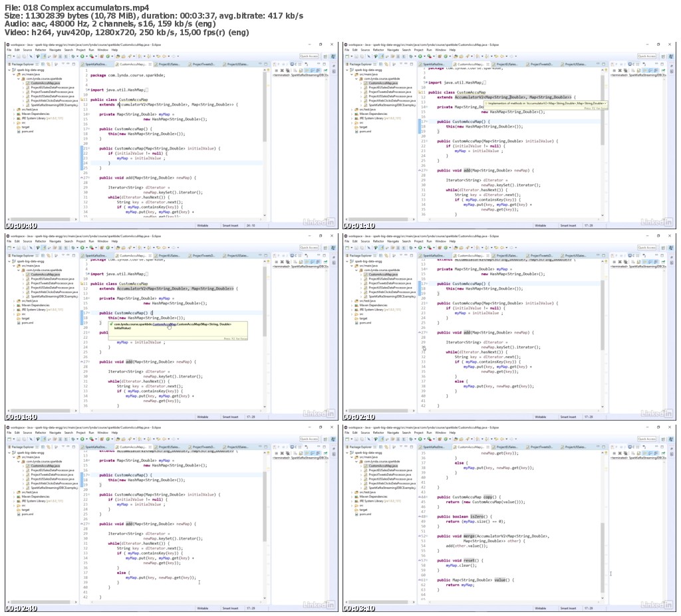Click Pin Console icon in 00:02:40 frame
The image size is (681, 616).
tap(325, 453)
